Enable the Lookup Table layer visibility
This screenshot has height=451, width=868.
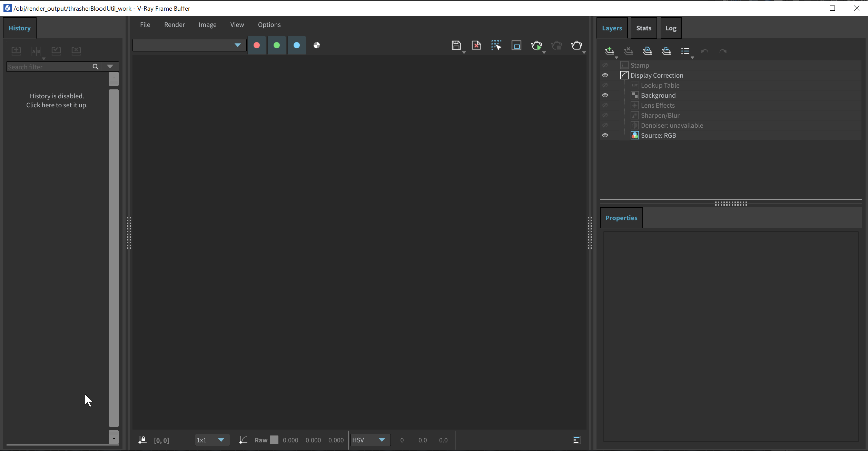point(605,85)
